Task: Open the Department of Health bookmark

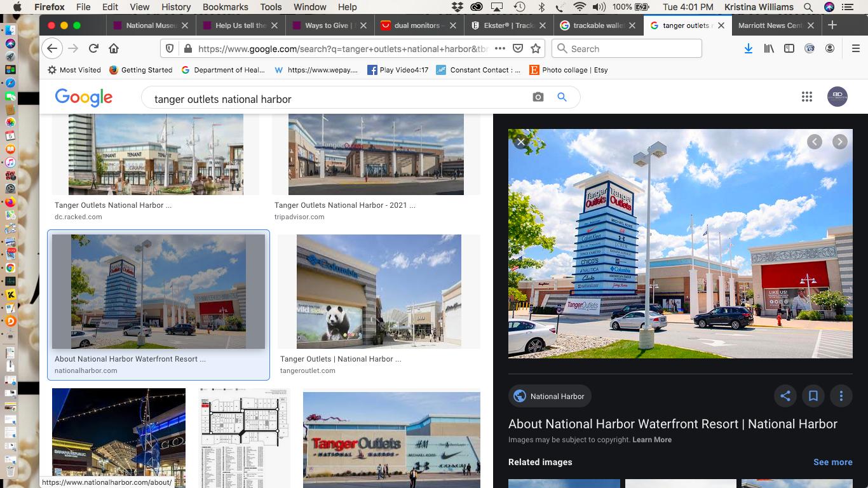Action: pos(223,70)
